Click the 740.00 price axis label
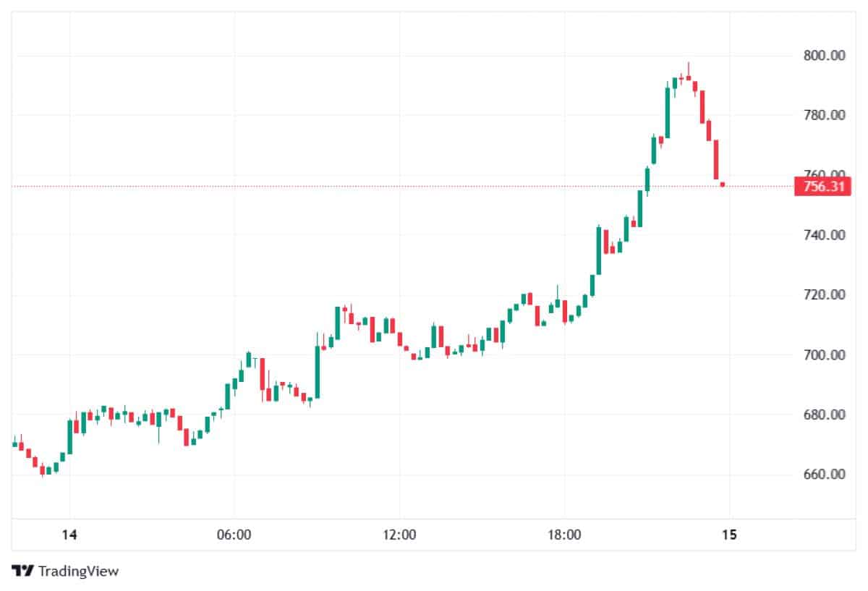 pyautogui.click(x=824, y=234)
